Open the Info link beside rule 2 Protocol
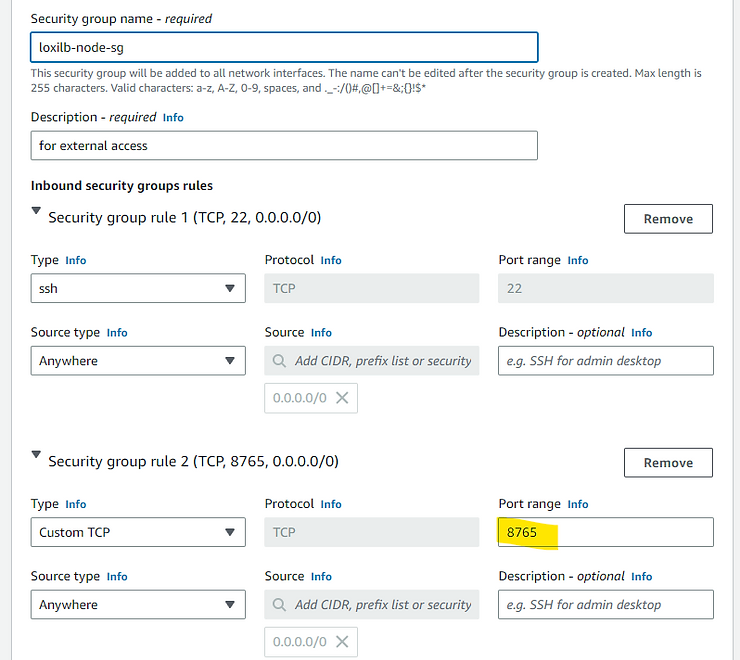This screenshot has width=740, height=660. click(331, 504)
